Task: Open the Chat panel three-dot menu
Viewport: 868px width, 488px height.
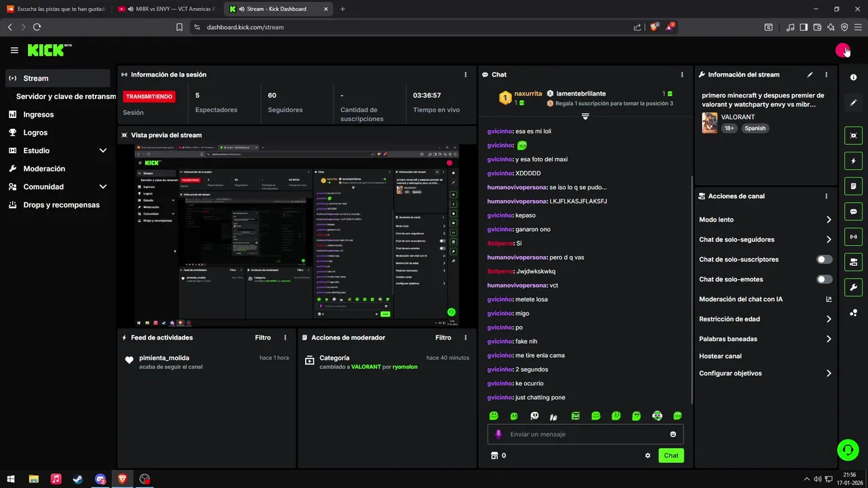Action: (x=682, y=75)
